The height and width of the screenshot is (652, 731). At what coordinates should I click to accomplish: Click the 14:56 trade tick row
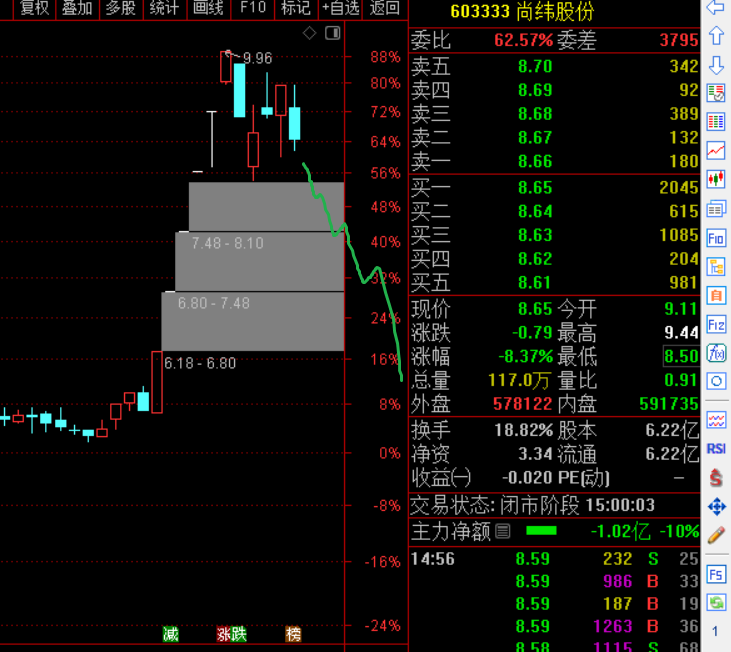pos(554,559)
